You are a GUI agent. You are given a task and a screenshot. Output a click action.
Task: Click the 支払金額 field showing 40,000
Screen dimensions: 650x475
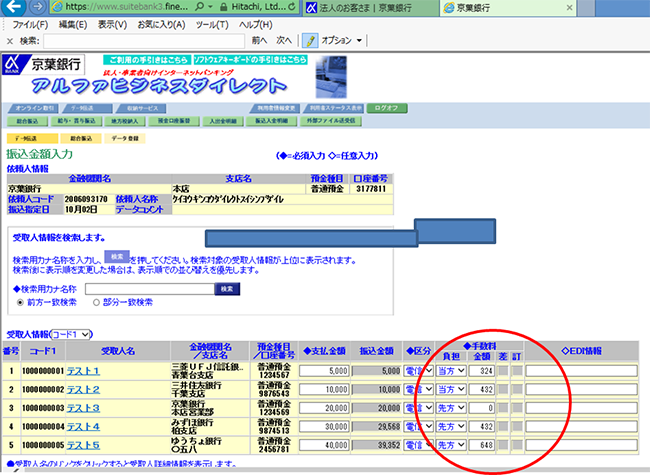pyautogui.click(x=324, y=445)
